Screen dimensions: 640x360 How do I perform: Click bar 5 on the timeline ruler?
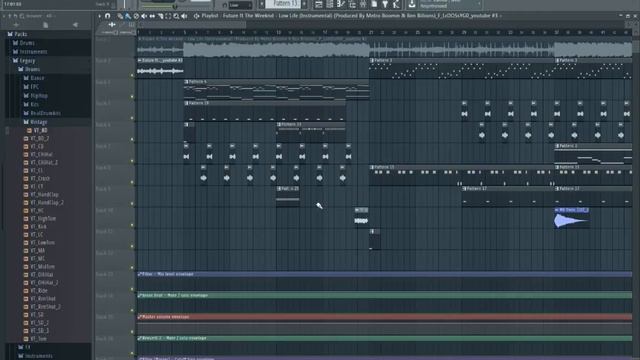184,32
